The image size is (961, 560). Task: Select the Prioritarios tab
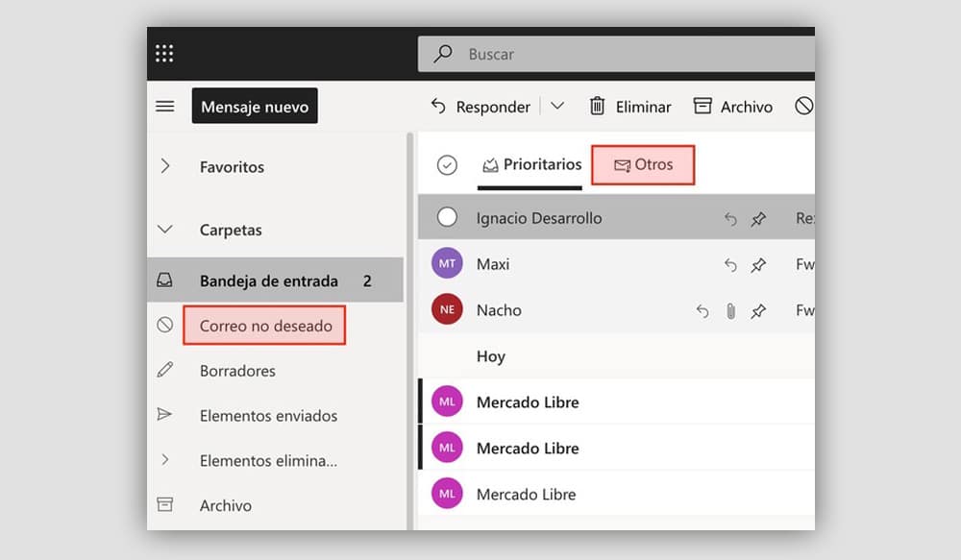tap(531, 165)
